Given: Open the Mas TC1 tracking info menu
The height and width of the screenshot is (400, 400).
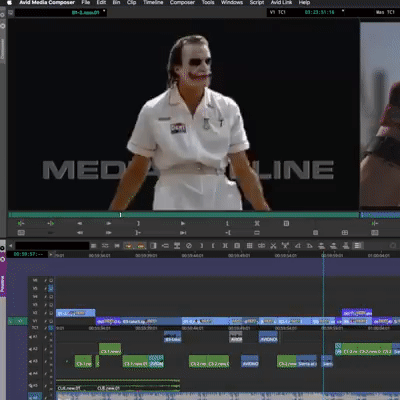Looking at the screenshot, I should pos(385,12).
